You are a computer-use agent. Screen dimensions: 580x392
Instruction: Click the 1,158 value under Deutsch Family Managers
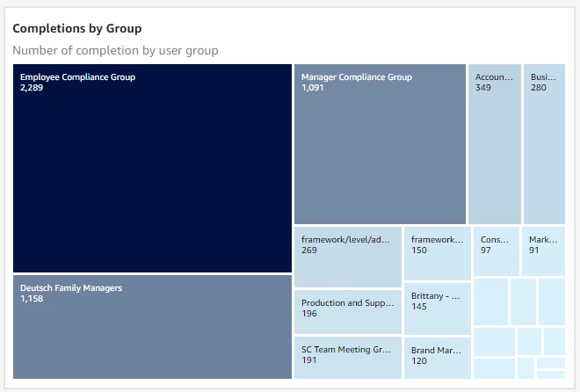pyautogui.click(x=32, y=299)
